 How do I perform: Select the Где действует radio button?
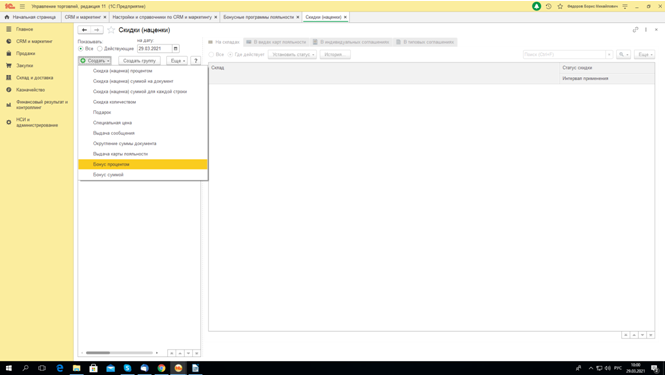click(x=230, y=54)
